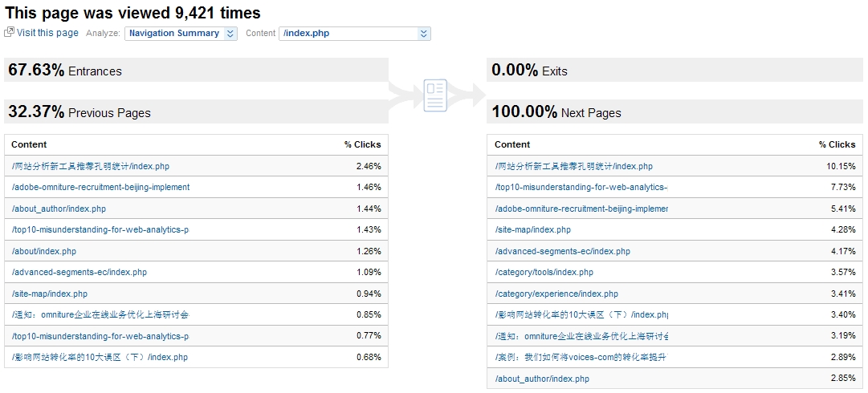Click the Content header in Previous Pages table
The width and height of the screenshot is (868, 393).
pos(29,144)
